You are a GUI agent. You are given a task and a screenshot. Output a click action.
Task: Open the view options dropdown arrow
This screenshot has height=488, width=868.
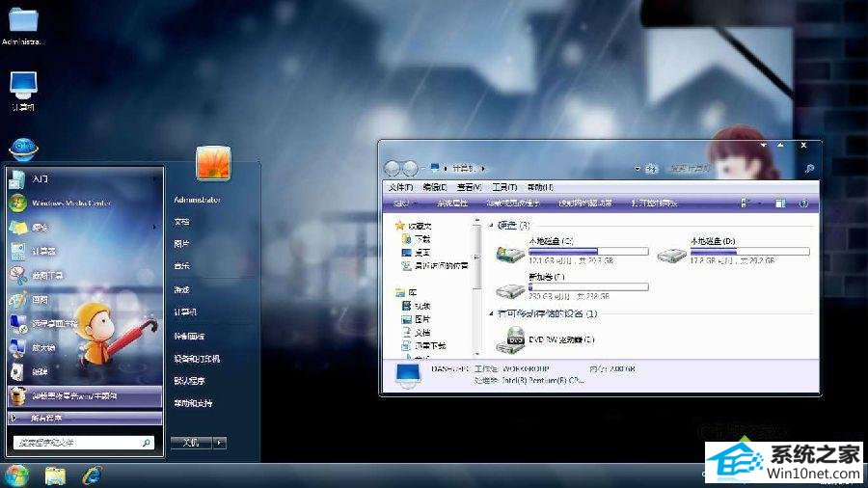tap(759, 203)
